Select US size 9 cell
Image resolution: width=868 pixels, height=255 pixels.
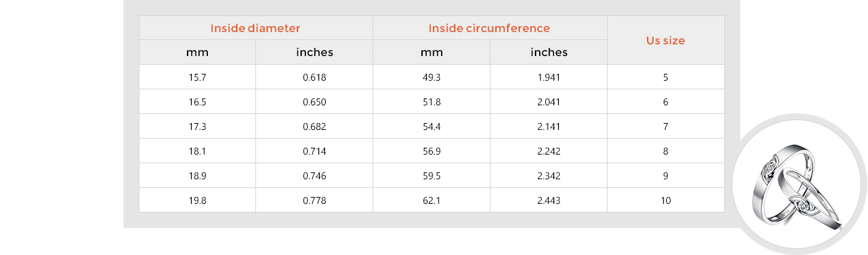[x=666, y=176]
